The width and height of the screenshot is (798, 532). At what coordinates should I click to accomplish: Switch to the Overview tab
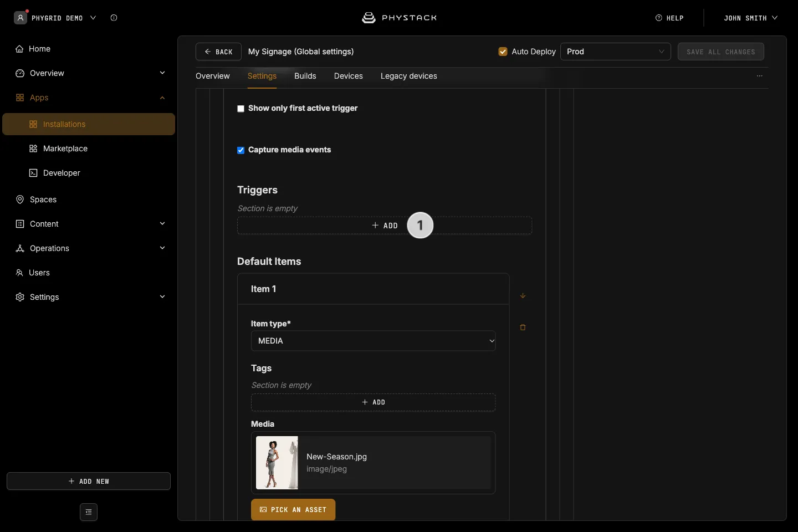click(x=213, y=76)
